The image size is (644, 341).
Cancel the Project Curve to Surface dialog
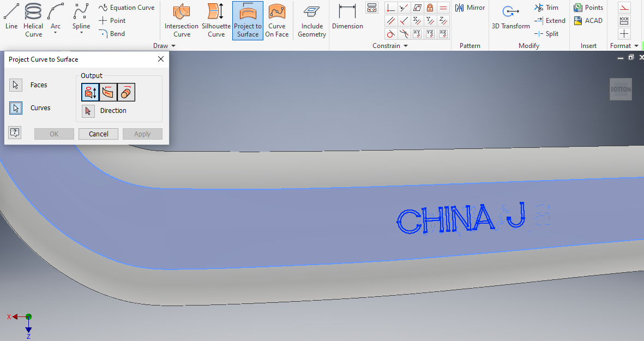pos(98,134)
